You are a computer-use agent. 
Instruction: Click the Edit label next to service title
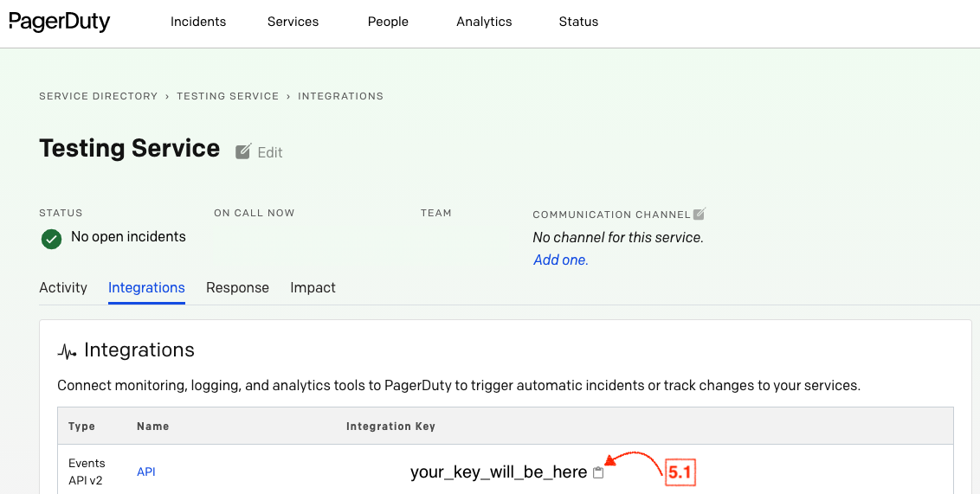(x=270, y=152)
